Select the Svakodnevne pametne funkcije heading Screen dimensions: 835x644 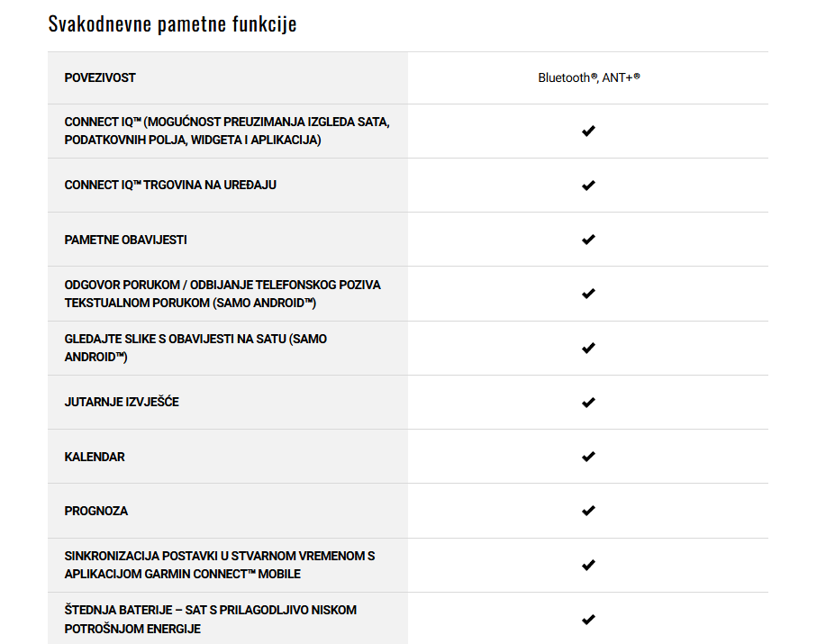[173, 24]
